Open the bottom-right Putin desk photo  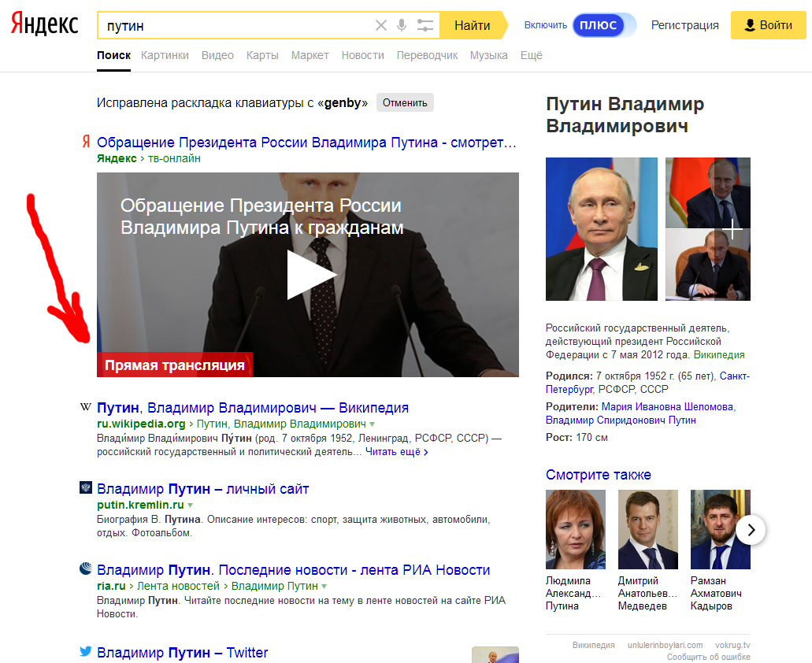(707, 265)
